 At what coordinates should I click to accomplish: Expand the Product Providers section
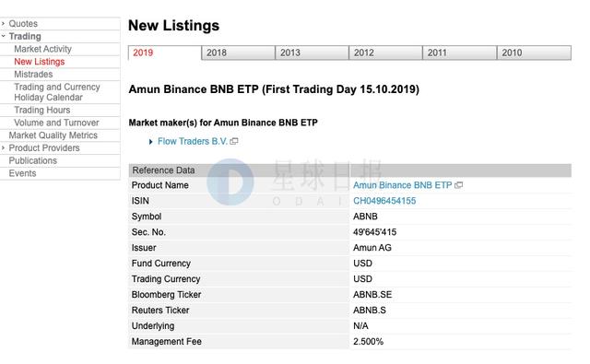[44, 148]
